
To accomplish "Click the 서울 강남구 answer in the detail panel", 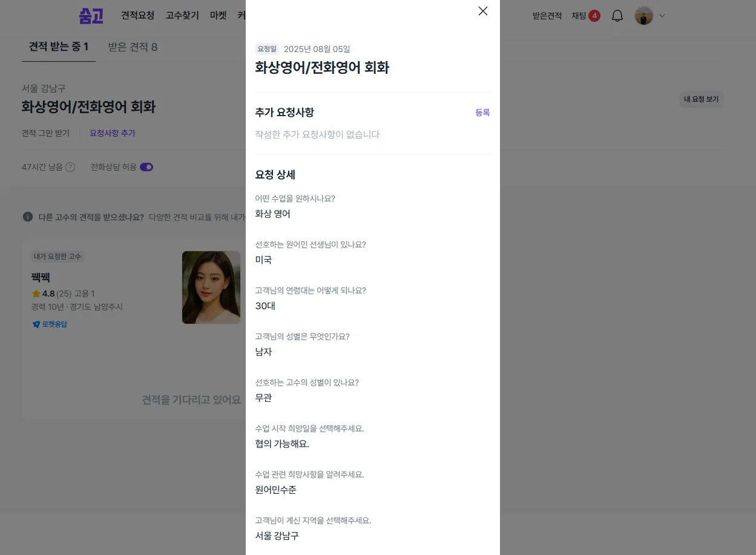I will pyautogui.click(x=277, y=536).
